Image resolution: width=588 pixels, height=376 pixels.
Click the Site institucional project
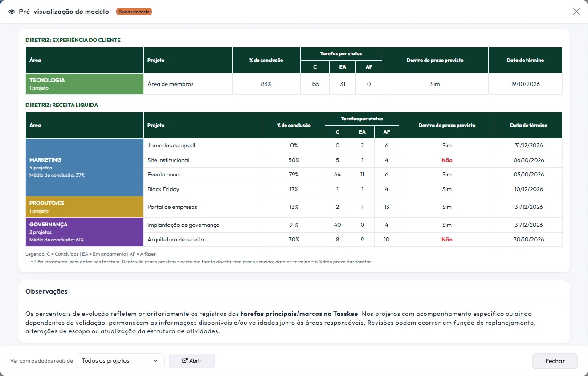tap(168, 160)
